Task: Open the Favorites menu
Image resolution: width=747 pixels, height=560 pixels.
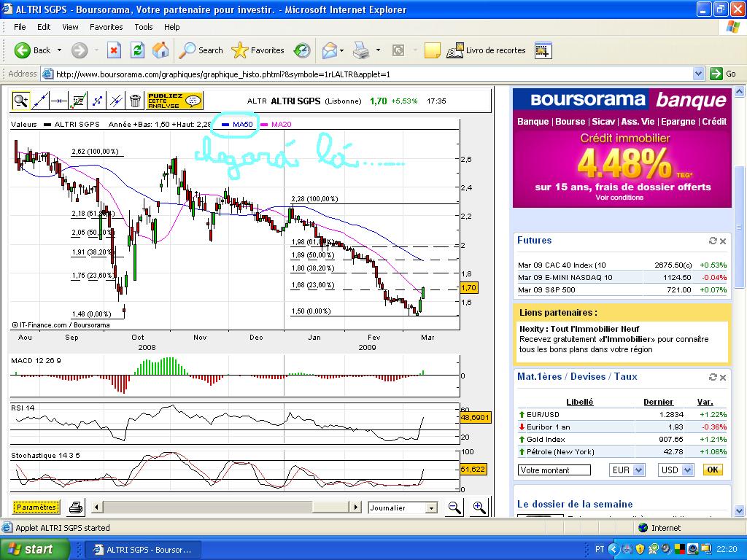Action: tap(107, 27)
